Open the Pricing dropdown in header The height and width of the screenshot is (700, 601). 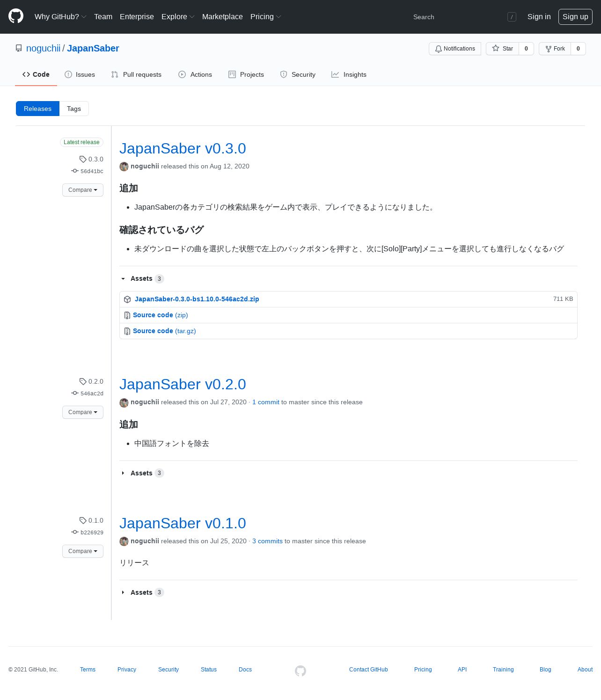coord(266,16)
